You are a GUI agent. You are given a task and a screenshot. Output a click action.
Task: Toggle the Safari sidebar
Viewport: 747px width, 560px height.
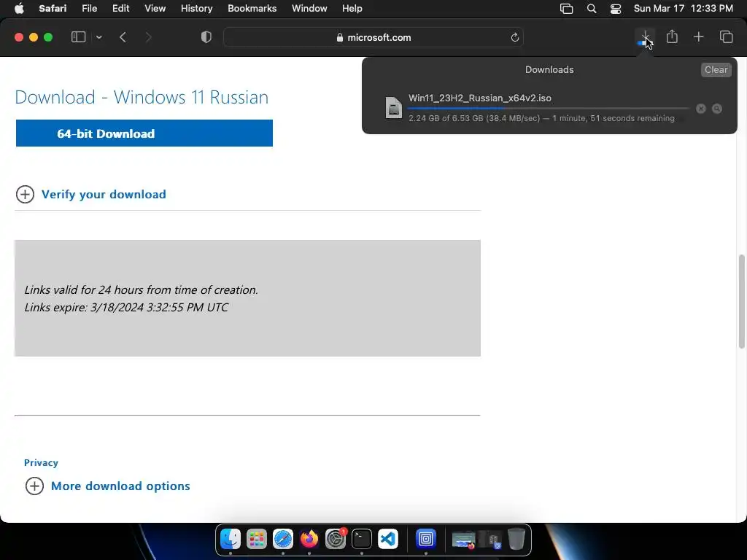[78, 37]
